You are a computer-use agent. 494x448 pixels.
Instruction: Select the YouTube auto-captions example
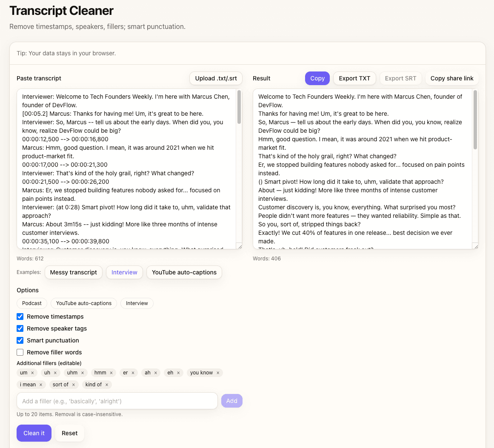pos(184,272)
